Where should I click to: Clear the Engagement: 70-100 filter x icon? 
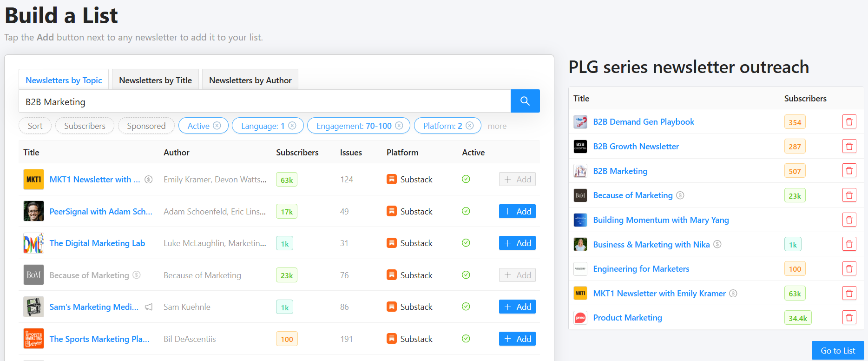point(399,126)
